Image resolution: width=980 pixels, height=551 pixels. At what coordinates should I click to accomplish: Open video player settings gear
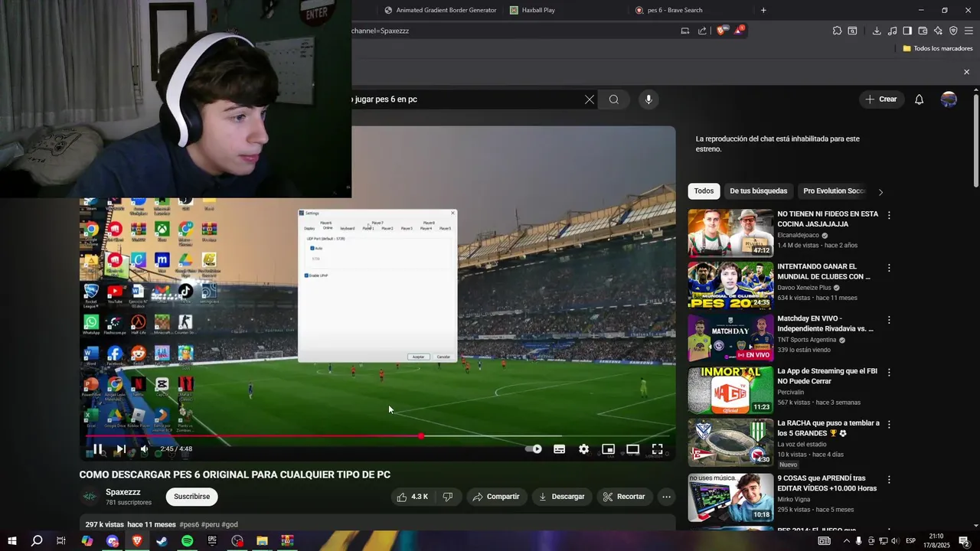point(583,449)
